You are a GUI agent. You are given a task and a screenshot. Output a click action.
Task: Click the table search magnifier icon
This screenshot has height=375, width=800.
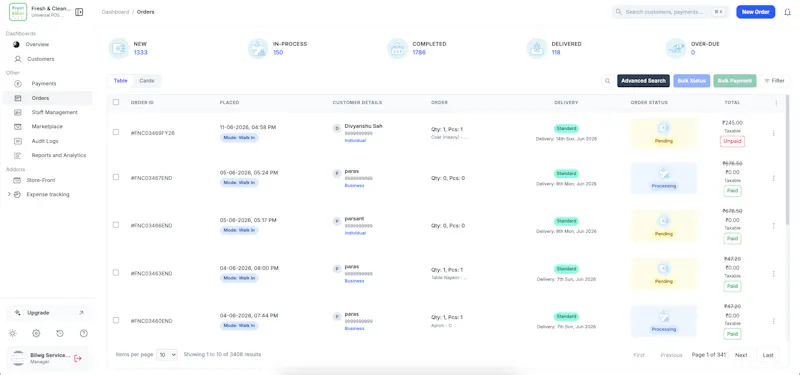[x=607, y=81]
